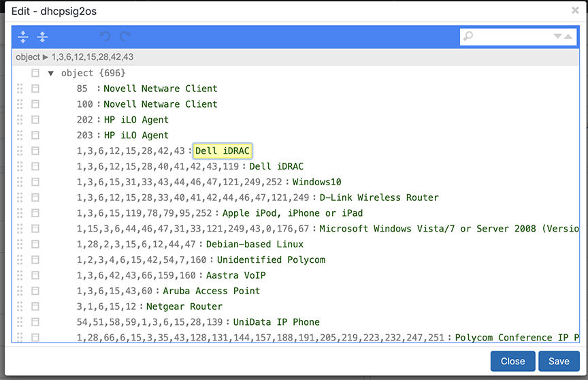
Task: Select key field '1,3,6,15,43,60'
Action: 114,291
